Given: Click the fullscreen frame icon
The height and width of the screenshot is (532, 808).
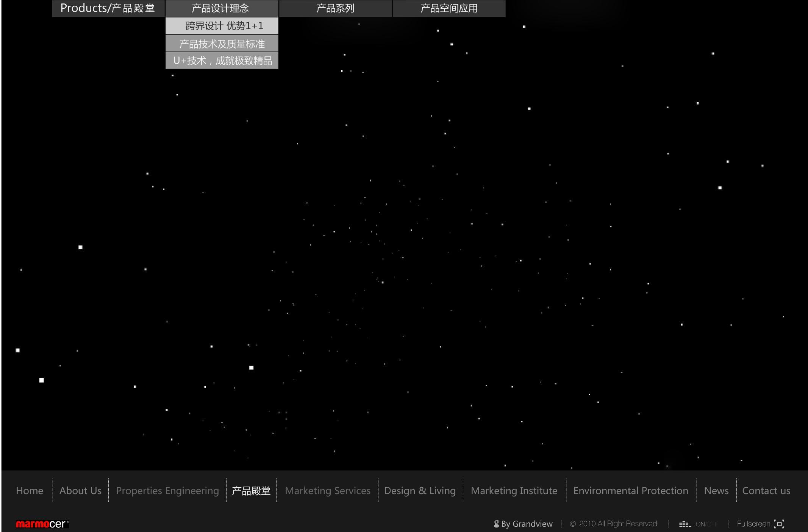Looking at the screenshot, I should 779,524.
